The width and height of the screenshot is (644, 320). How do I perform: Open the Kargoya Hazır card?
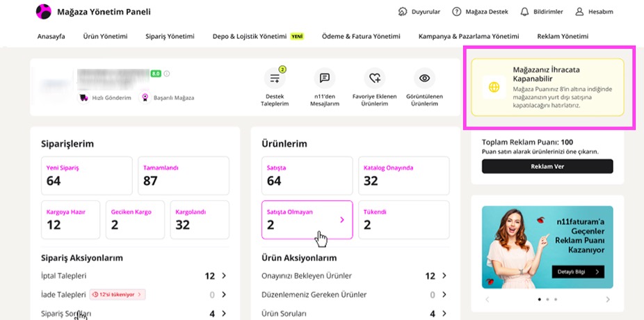[x=71, y=220]
